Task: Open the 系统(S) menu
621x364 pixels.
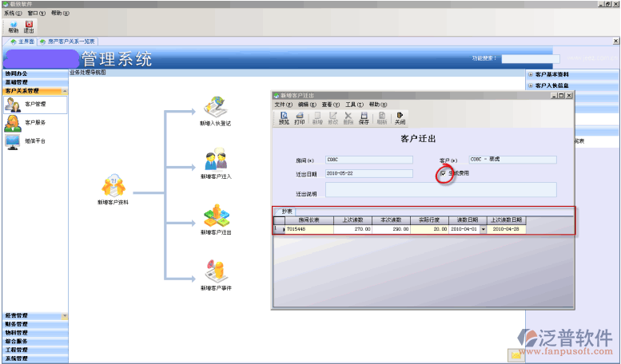Action: click(x=13, y=13)
